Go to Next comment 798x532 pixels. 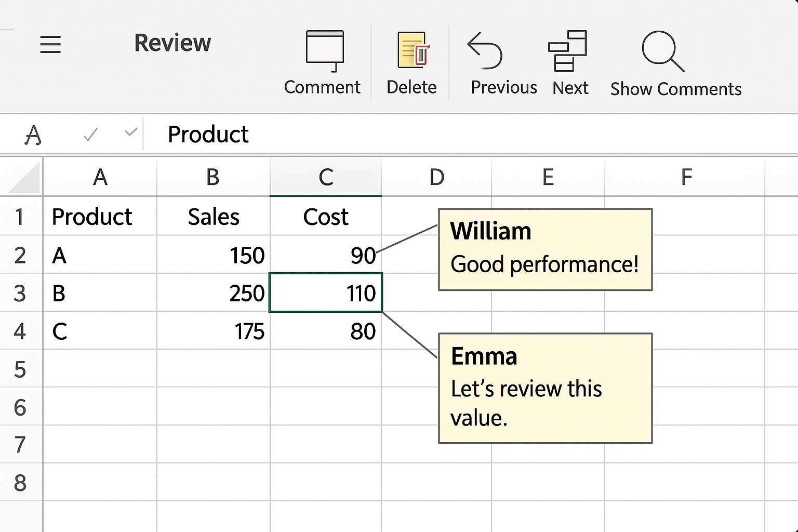tap(567, 50)
